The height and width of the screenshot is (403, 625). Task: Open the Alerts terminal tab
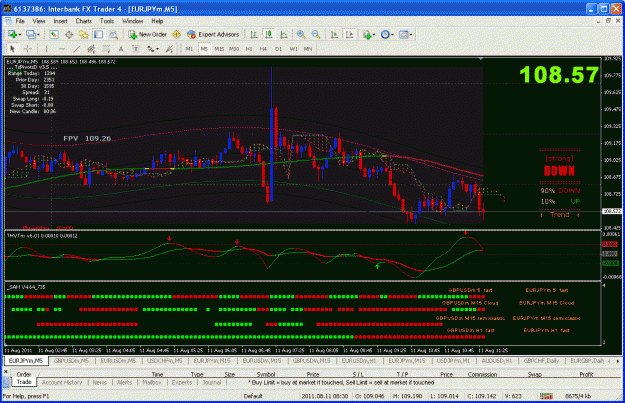pyautogui.click(x=124, y=382)
